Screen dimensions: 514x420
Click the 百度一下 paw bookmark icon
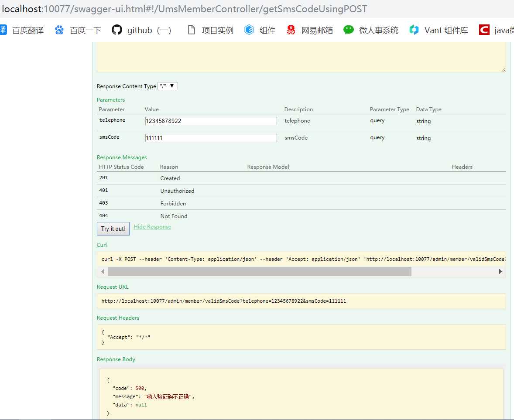pyautogui.click(x=59, y=30)
